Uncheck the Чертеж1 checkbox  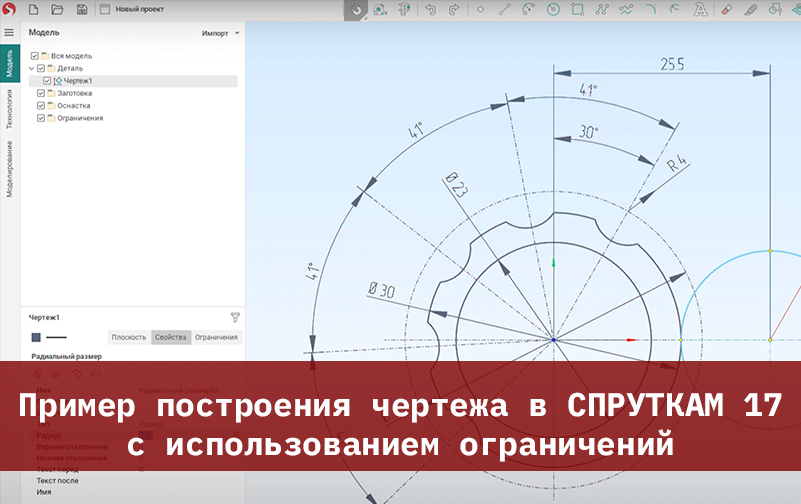coord(47,81)
